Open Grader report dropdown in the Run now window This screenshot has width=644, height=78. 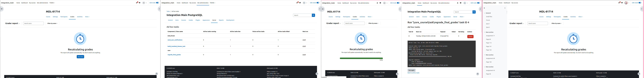tap(12, 23)
